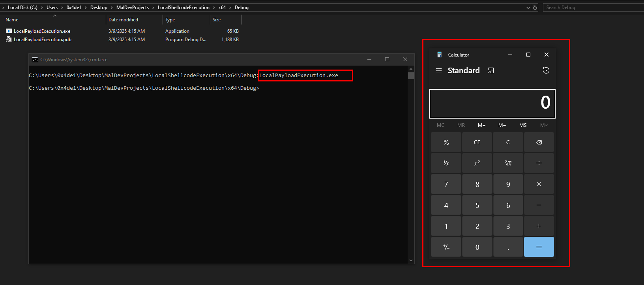The height and width of the screenshot is (285, 644).
Task: Click the Calculator app title icon
Action: (x=440, y=55)
